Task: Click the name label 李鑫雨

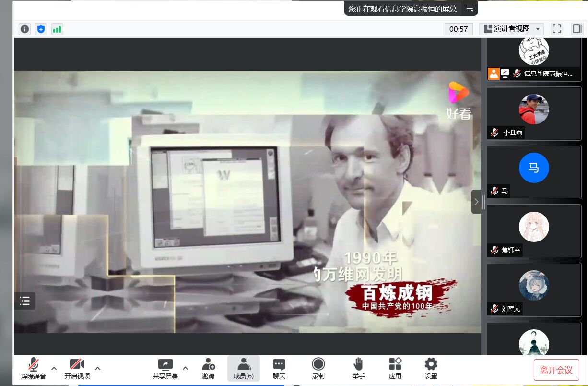Action: click(x=513, y=133)
